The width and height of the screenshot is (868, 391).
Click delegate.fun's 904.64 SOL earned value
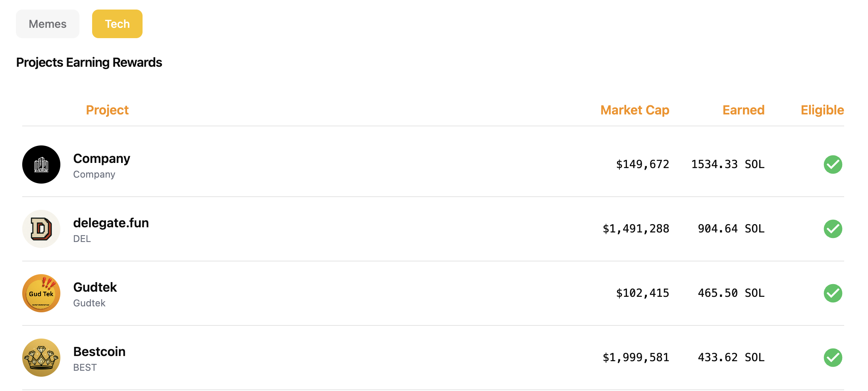(x=731, y=229)
